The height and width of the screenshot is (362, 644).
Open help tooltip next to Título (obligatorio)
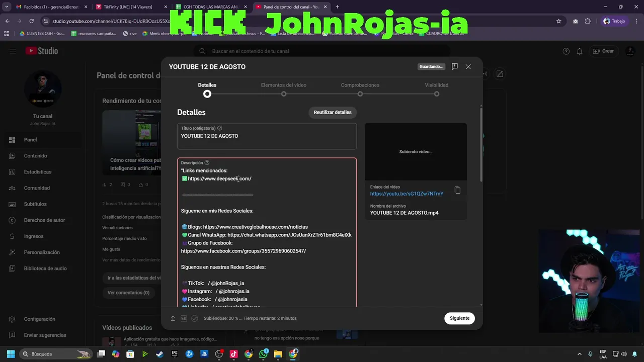point(220,128)
